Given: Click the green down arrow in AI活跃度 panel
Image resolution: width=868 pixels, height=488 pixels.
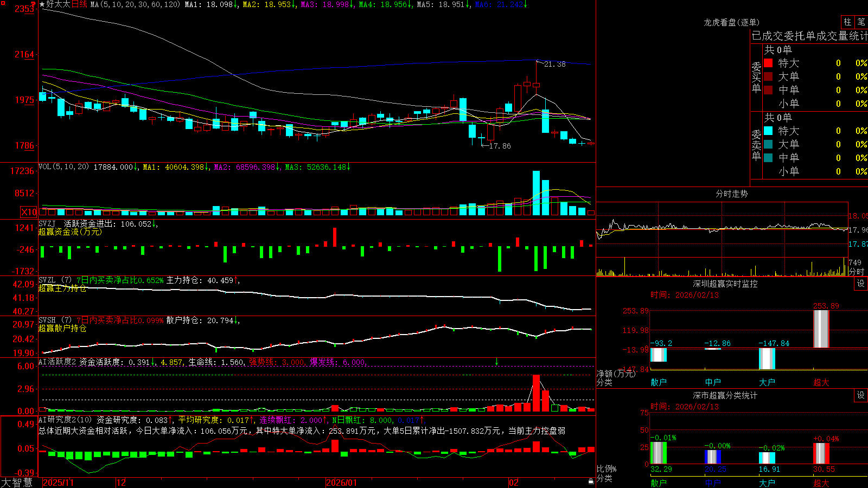Looking at the screenshot, I should 496,362.
